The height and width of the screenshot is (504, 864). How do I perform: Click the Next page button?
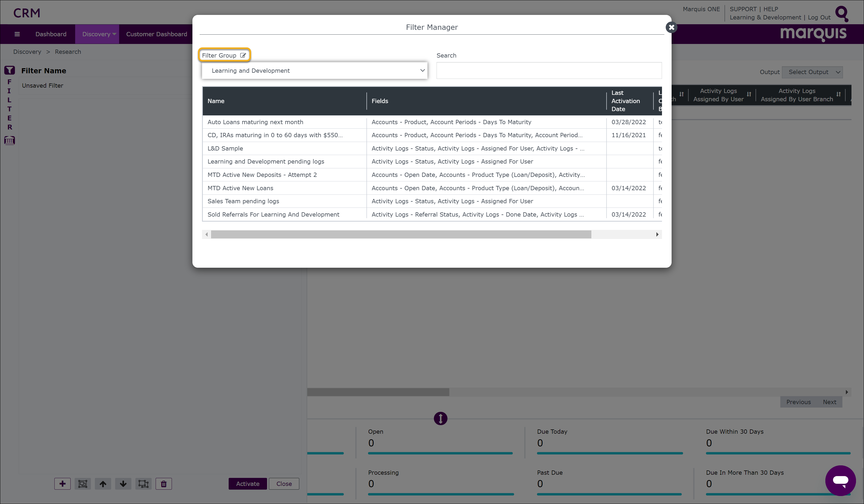tap(829, 402)
